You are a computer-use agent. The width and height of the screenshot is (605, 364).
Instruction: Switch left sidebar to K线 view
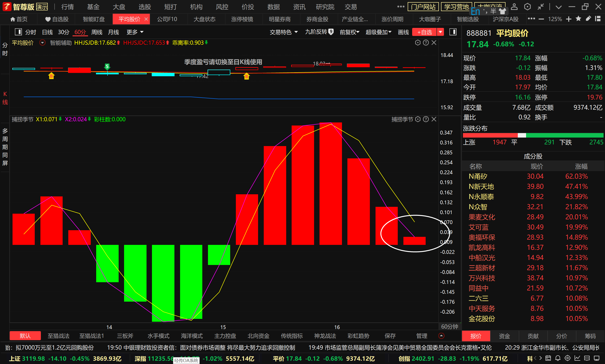(x=5, y=98)
